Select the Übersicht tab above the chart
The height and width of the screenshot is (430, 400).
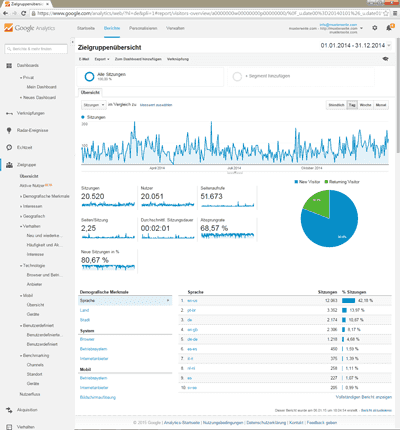90,92
